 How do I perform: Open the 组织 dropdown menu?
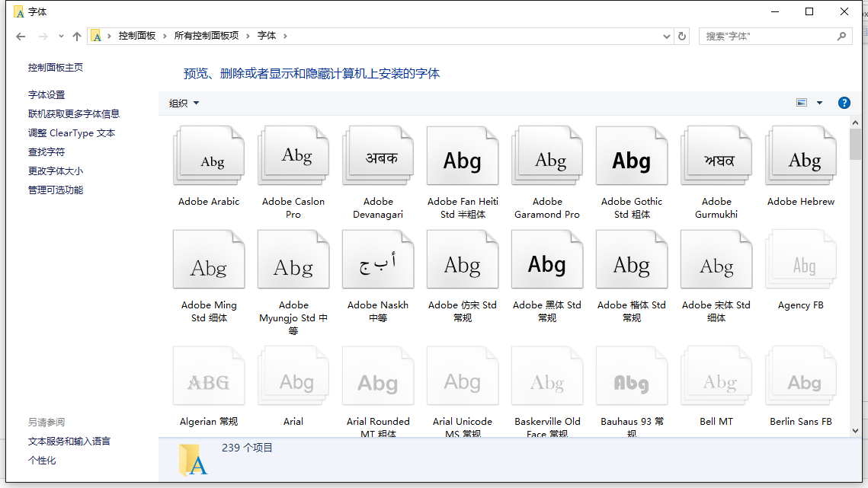click(184, 104)
